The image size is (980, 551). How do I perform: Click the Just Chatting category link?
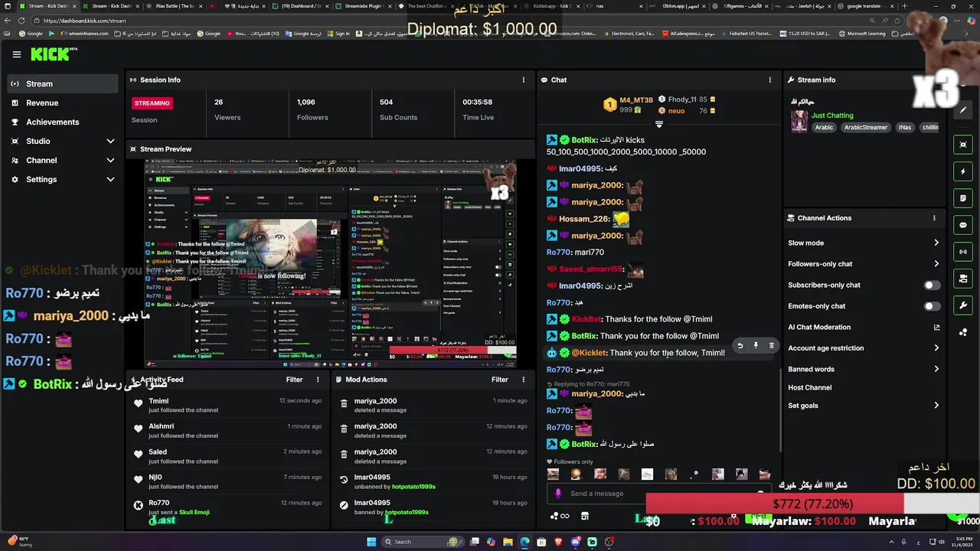pos(832,116)
